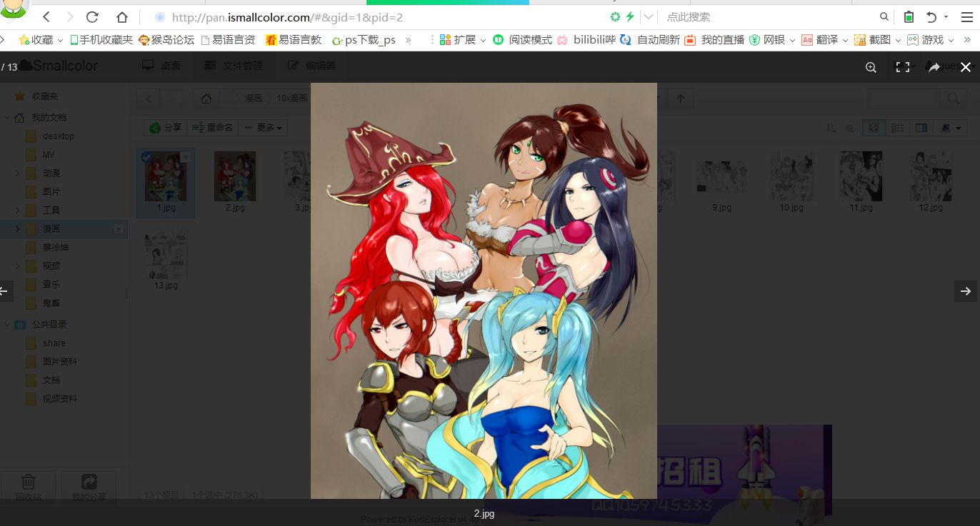Click the browser home icon

coord(122,17)
